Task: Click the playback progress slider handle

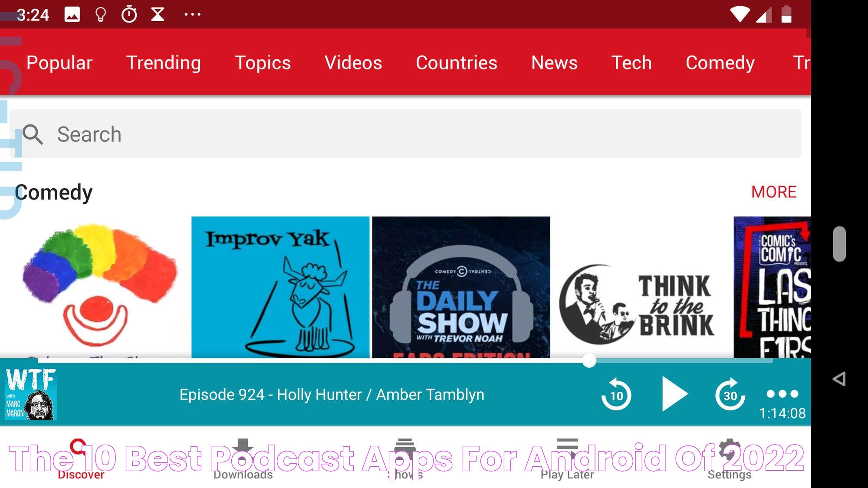Action: [589, 360]
